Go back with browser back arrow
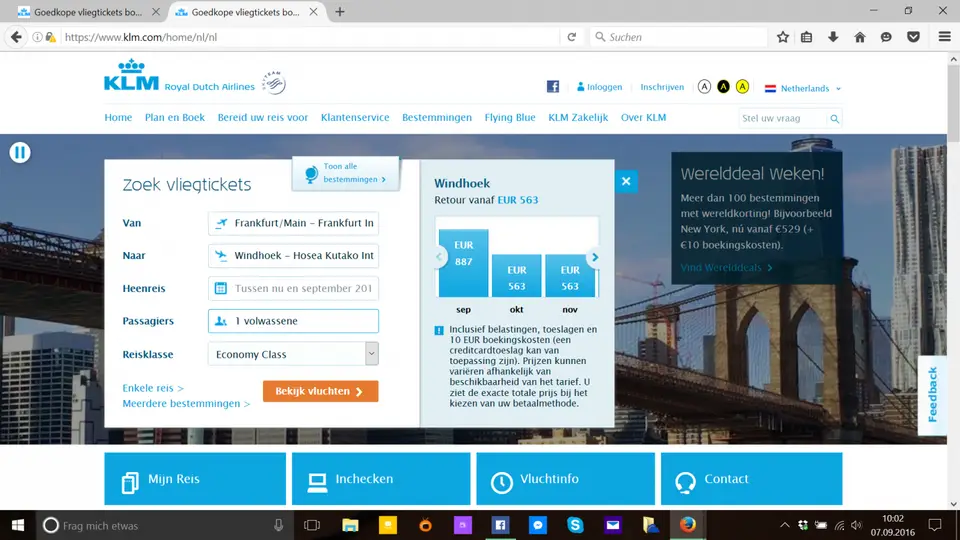Image resolution: width=960 pixels, height=540 pixels. pos(16,37)
